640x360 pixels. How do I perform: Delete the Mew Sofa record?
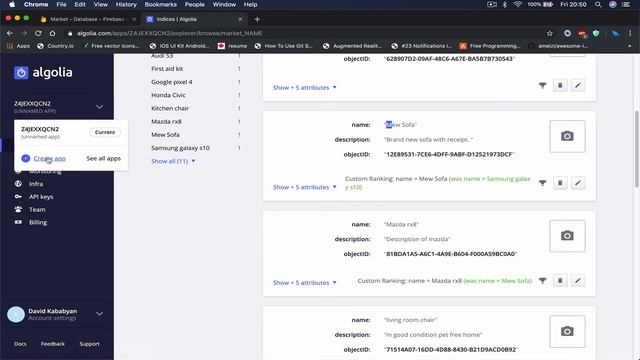(x=560, y=183)
